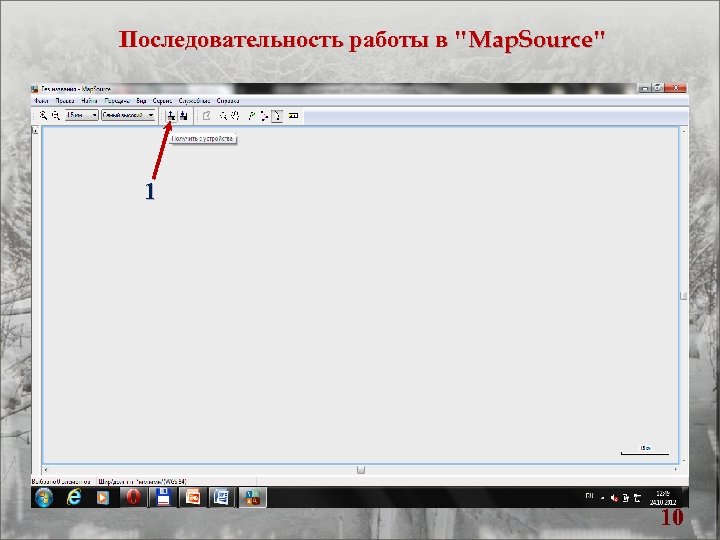Click the Send to device icon
The width and height of the screenshot is (720, 540).
pyautogui.click(x=184, y=115)
